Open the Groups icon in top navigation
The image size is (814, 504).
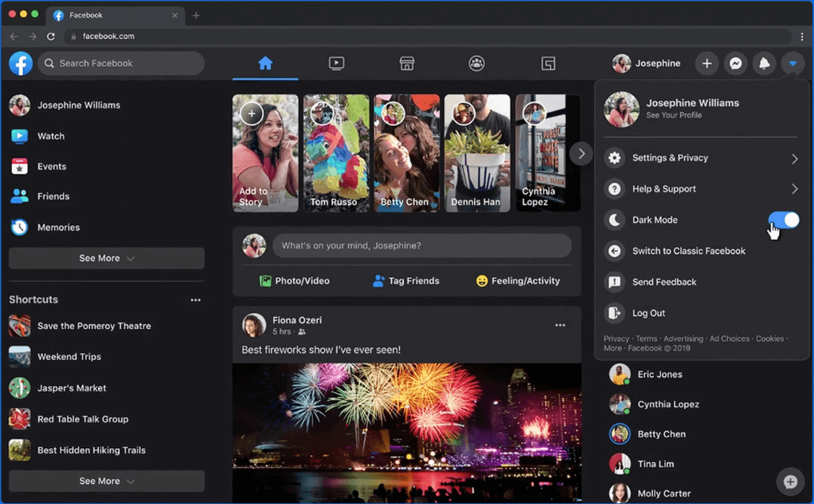(477, 63)
